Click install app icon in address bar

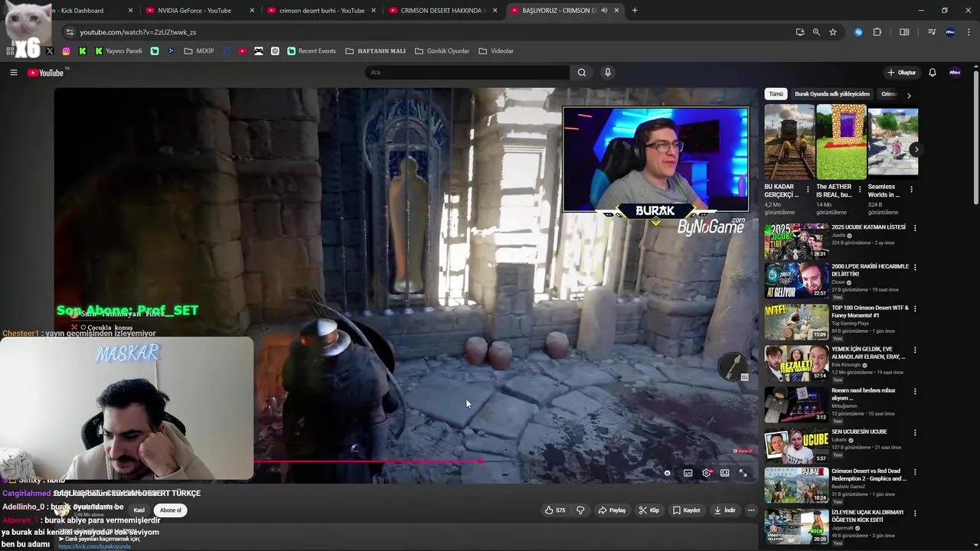(800, 32)
